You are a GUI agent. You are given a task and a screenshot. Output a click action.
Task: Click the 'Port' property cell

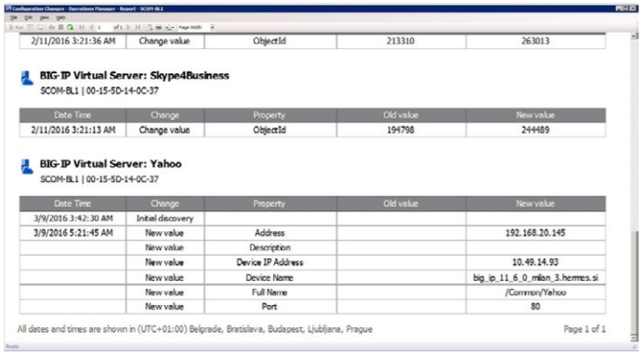[269, 307]
